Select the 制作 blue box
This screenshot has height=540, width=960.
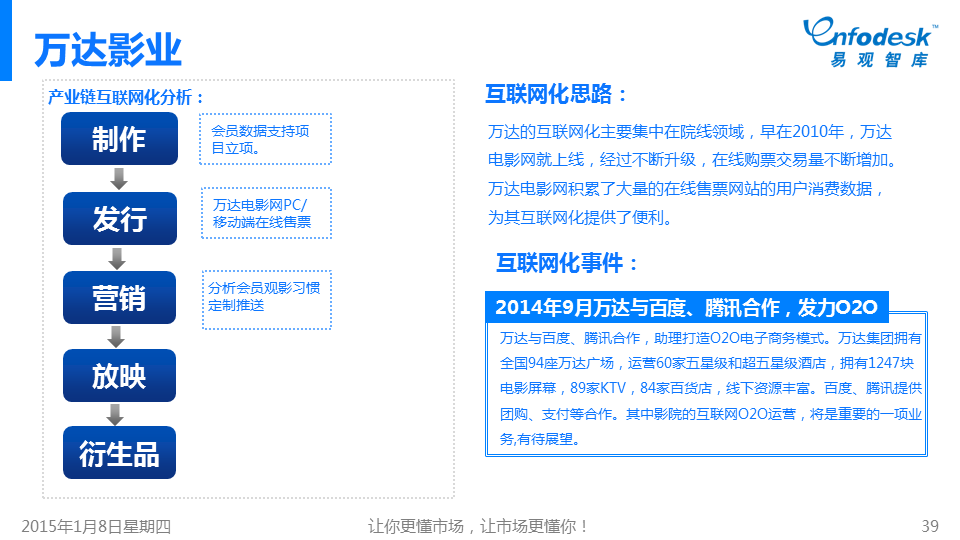119,139
